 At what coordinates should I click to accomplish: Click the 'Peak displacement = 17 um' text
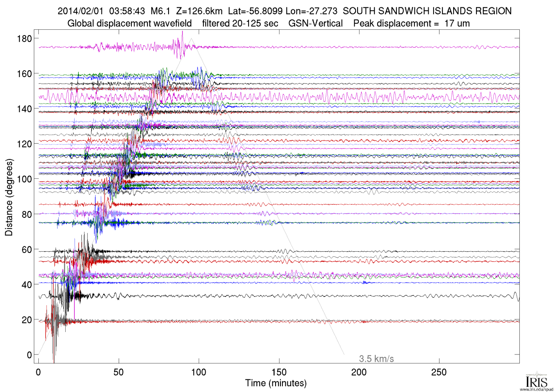[411, 23]
